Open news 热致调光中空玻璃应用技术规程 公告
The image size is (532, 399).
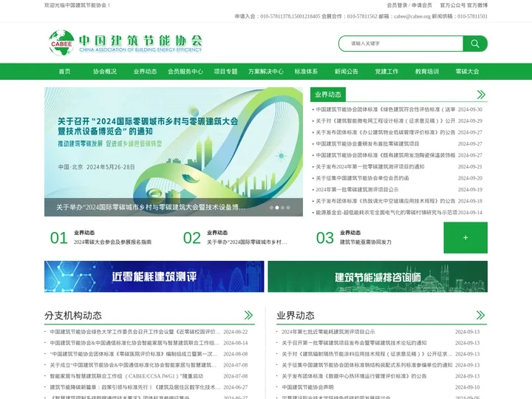(x=386, y=201)
